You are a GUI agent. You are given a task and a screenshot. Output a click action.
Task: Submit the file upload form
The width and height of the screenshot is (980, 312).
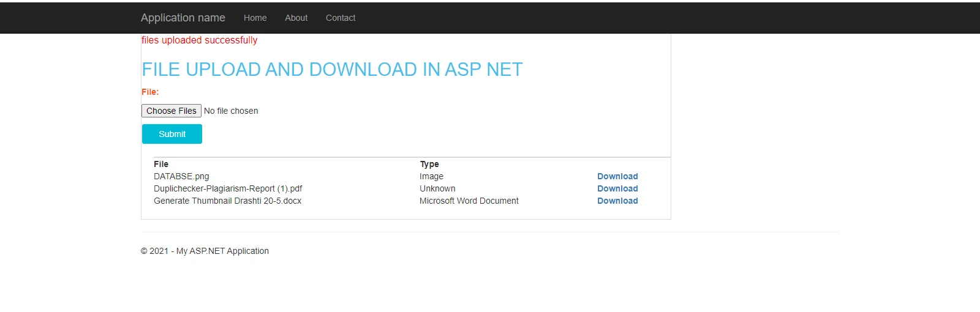(x=172, y=134)
